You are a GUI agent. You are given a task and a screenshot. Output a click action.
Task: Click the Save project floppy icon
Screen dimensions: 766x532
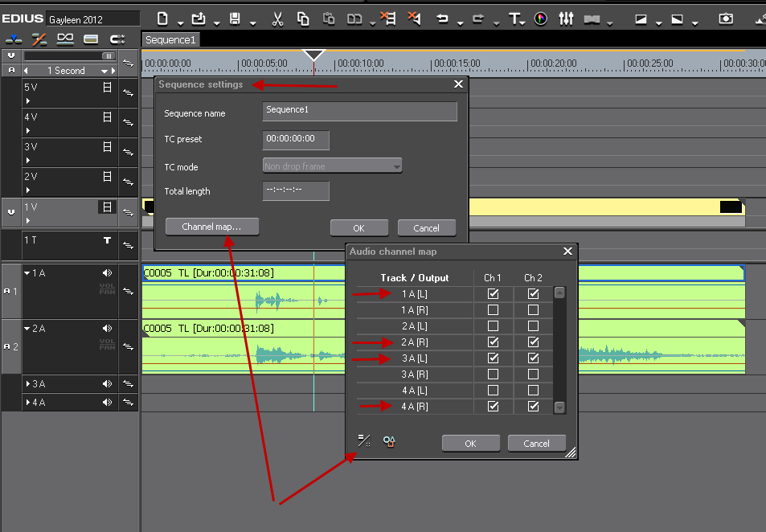point(236,18)
